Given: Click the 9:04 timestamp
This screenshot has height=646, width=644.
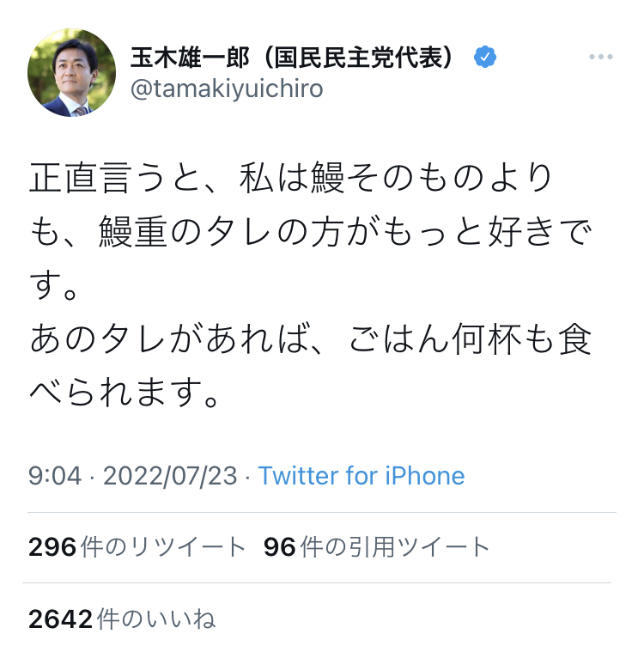Looking at the screenshot, I should (55, 476).
